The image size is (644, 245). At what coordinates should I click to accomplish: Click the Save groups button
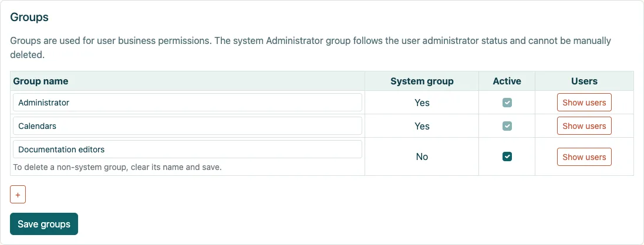(44, 224)
